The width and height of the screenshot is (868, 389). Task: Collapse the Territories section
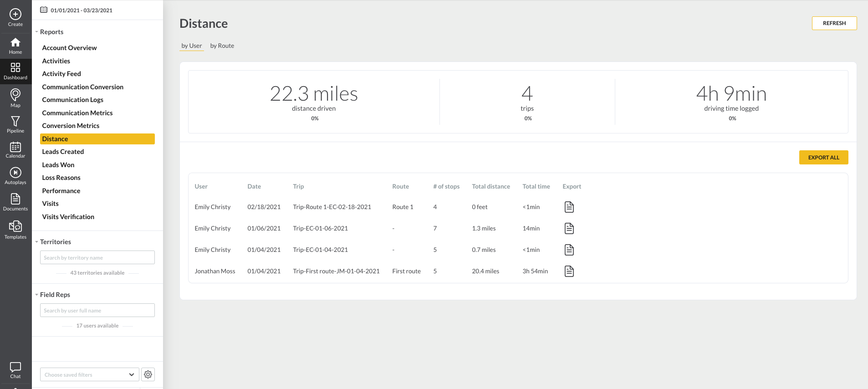37,242
